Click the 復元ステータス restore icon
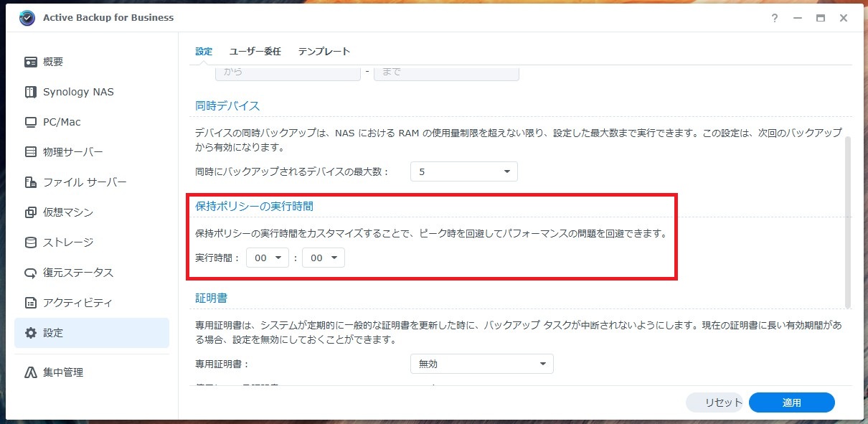Image resolution: width=868 pixels, height=424 pixels. (x=31, y=273)
